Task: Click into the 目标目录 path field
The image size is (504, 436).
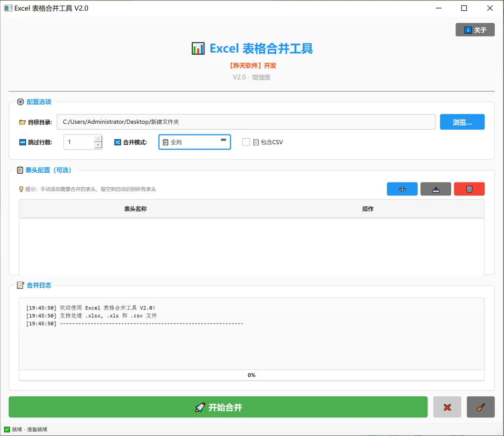Action: (x=246, y=122)
